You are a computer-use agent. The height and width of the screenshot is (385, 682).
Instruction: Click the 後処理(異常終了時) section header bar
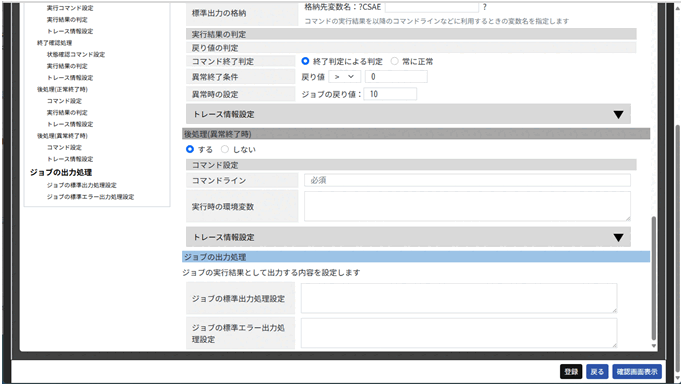click(416, 134)
